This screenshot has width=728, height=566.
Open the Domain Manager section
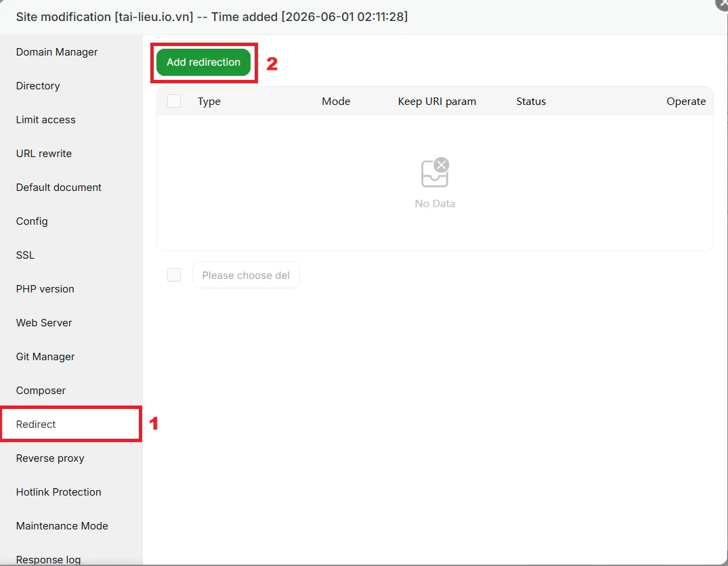[57, 52]
